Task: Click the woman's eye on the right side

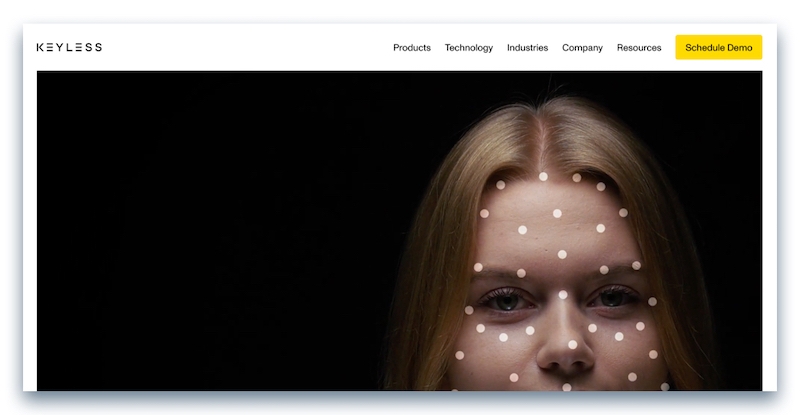Action: (611, 297)
